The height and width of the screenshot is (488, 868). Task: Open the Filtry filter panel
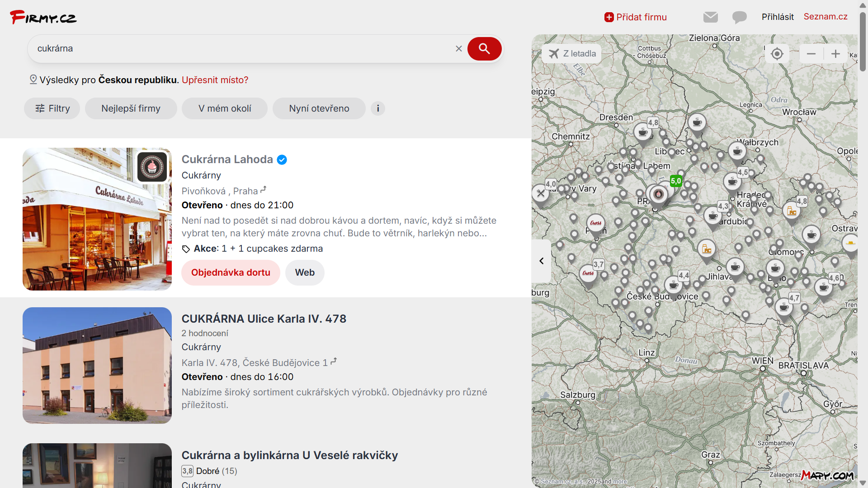click(52, 108)
